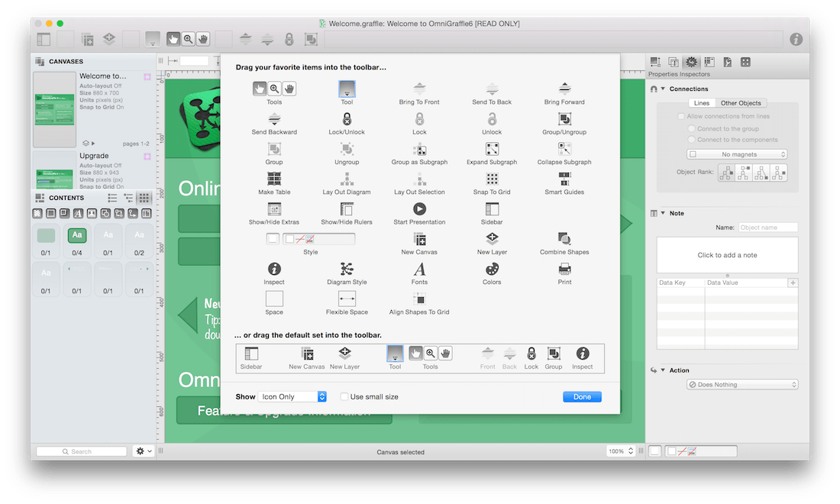840x504 pixels.
Task: Click the default toolbar set Sidebar item
Action: (x=250, y=358)
